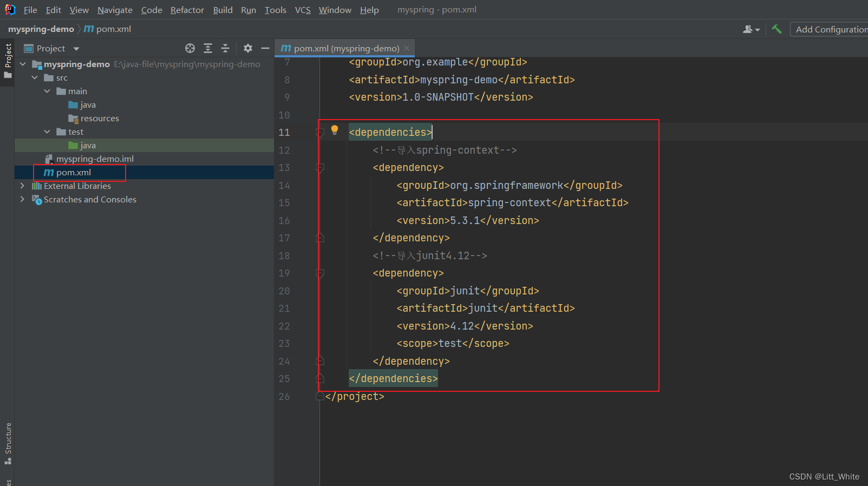Hide the Project panel with minus icon

265,48
